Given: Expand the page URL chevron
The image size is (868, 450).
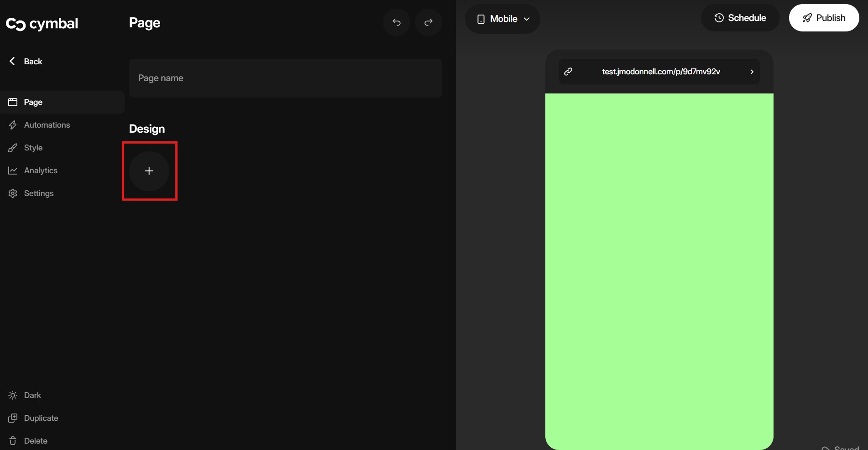Looking at the screenshot, I should [x=752, y=72].
